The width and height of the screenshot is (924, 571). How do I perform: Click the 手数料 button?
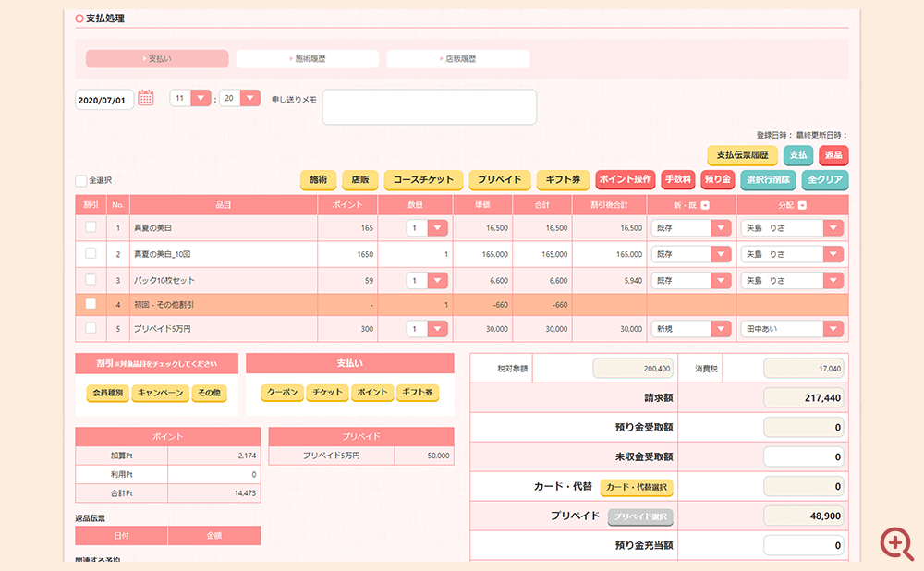678,179
